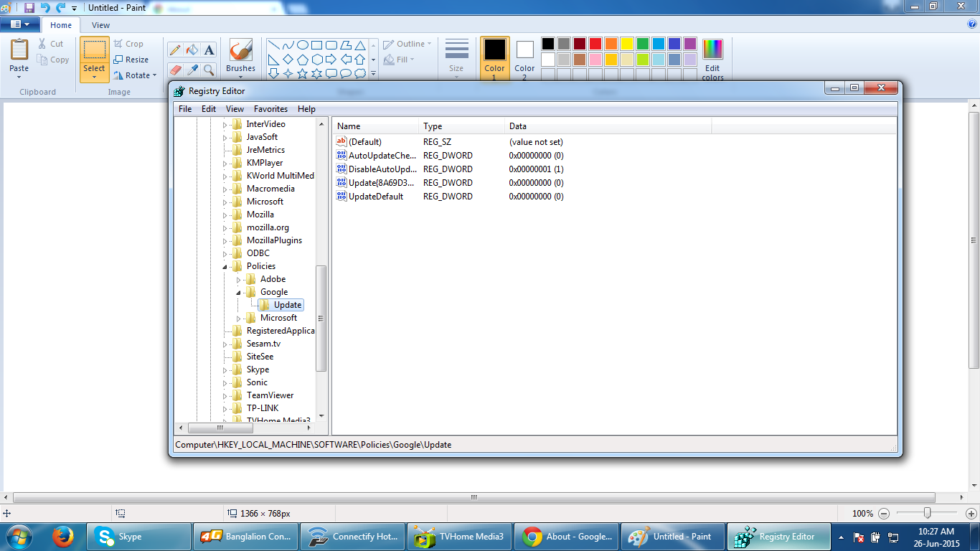
Task: Collapse the Policies tree node
Action: coord(225,266)
